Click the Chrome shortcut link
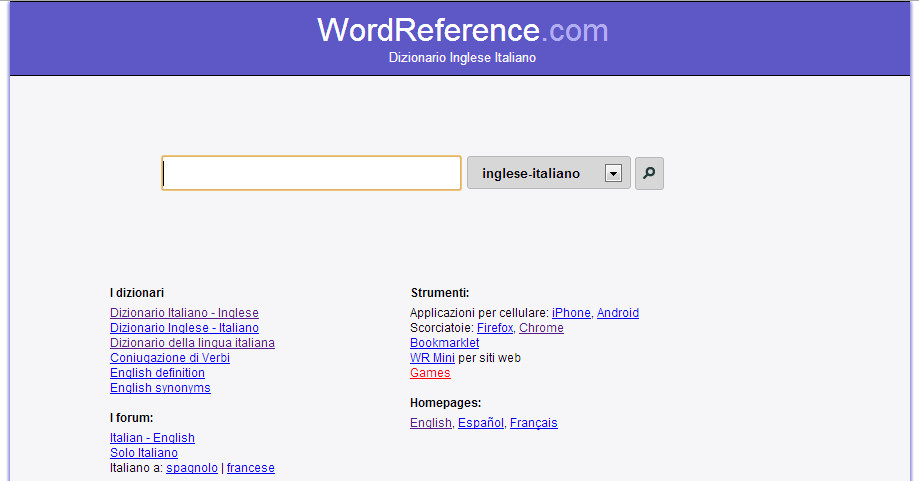919x481 pixels. point(541,328)
